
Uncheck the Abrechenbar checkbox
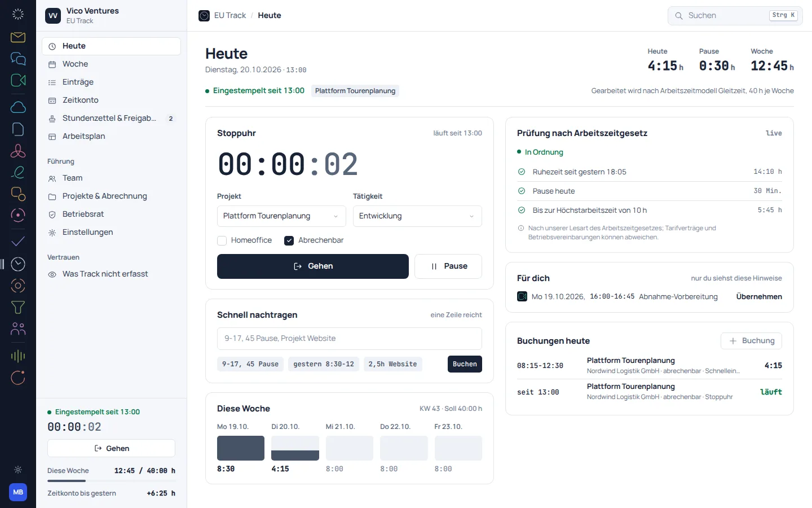pos(289,240)
